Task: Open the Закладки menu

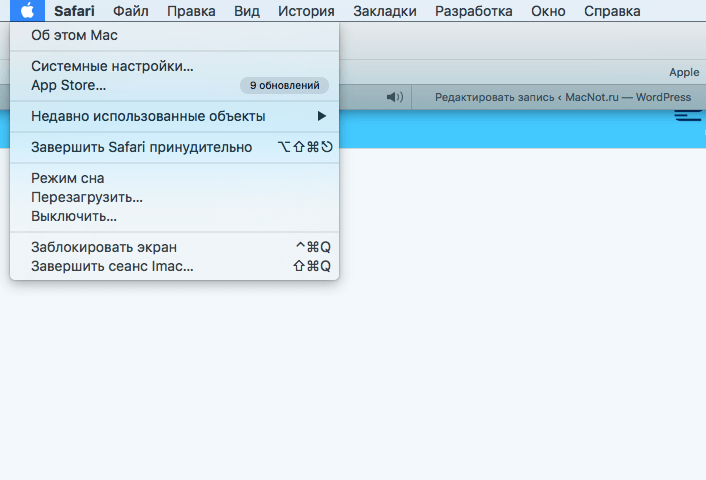Action: pos(385,11)
